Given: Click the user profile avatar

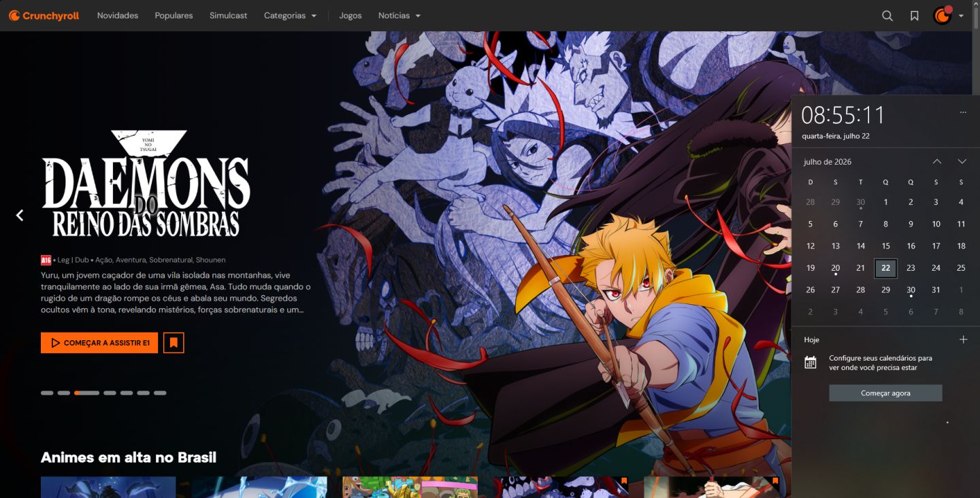Looking at the screenshot, I should (943, 16).
